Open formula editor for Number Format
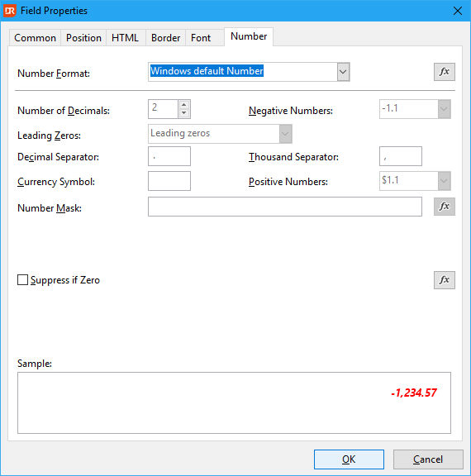Image resolution: width=471 pixels, height=476 pixels. tap(444, 72)
